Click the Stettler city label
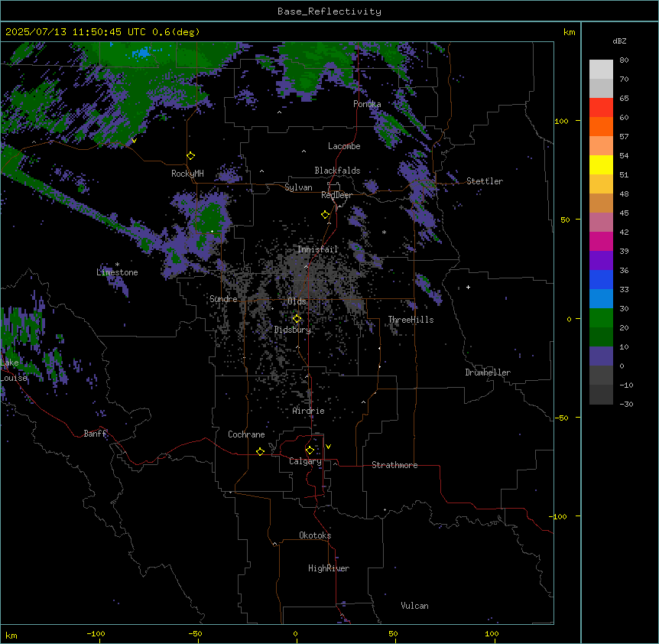659x644 pixels. coord(485,181)
